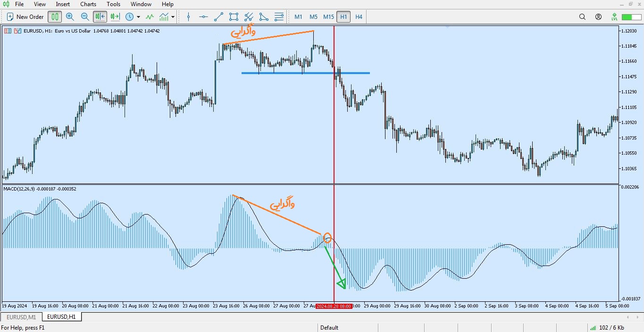This screenshot has height=332, width=644.
Task: Select the trendline drawing tool
Action: pyautogui.click(x=218, y=17)
